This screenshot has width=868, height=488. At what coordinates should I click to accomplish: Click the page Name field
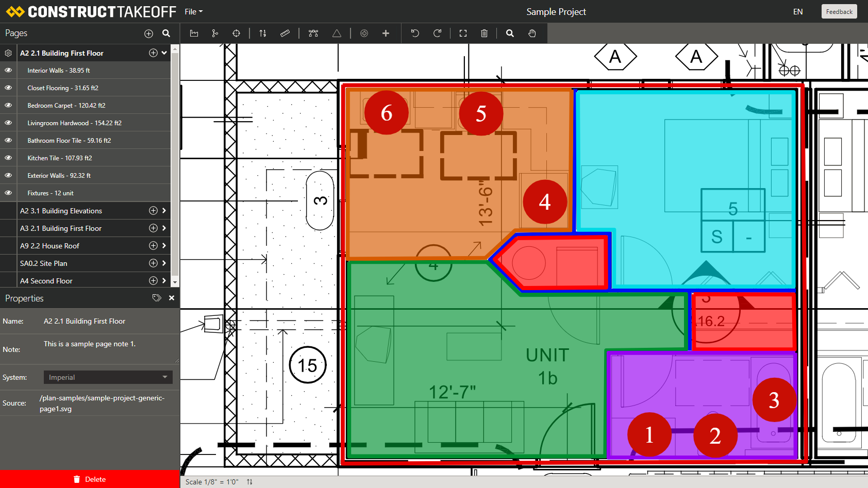(x=108, y=321)
